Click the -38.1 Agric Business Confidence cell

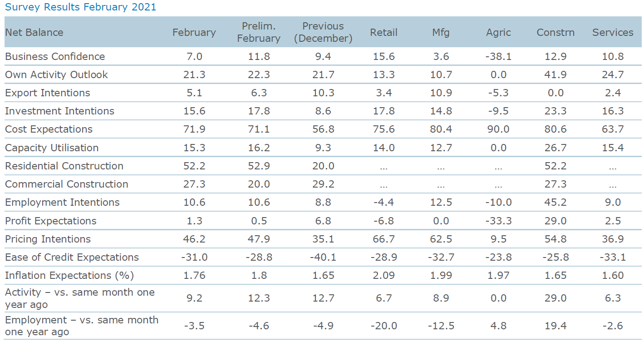[x=498, y=56]
